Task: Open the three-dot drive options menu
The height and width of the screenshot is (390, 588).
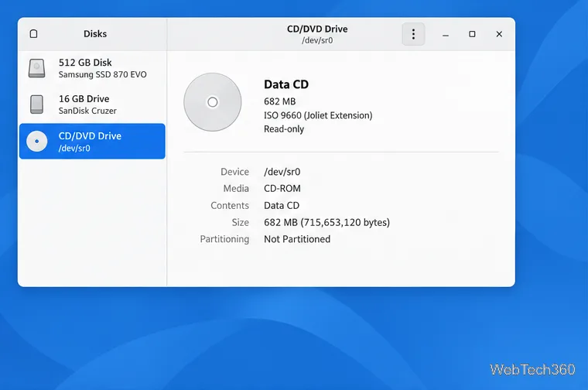Action: pos(413,34)
